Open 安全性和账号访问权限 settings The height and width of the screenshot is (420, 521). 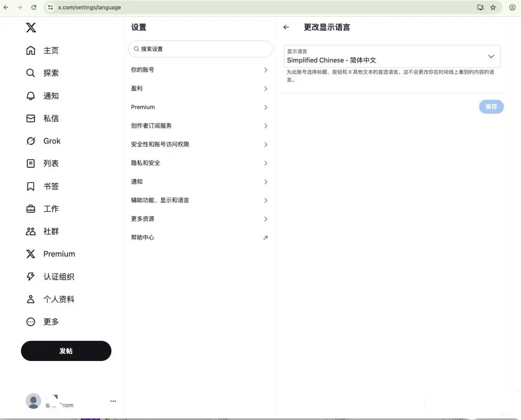[x=199, y=144]
